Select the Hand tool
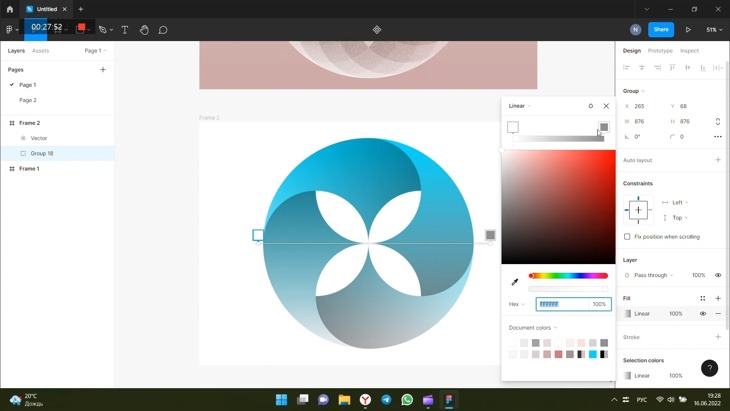The width and height of the screenshot is (730, 411). [144, 30]
